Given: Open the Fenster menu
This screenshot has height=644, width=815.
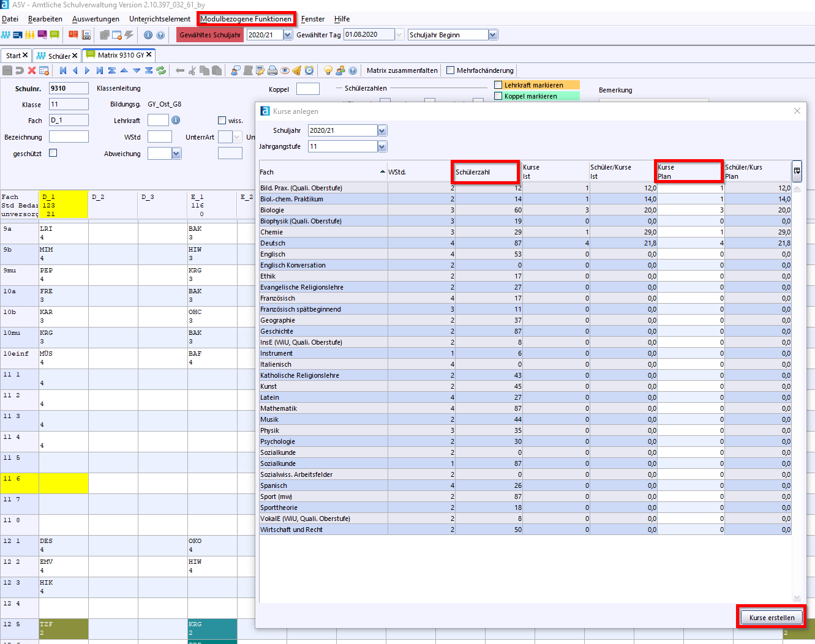Looking at the screenshot, I should point(313,19).
